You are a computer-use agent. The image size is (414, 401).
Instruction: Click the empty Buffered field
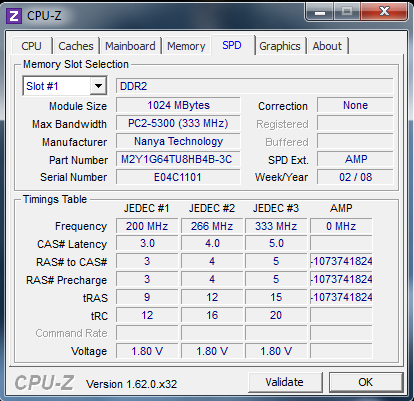pos(355,141)
